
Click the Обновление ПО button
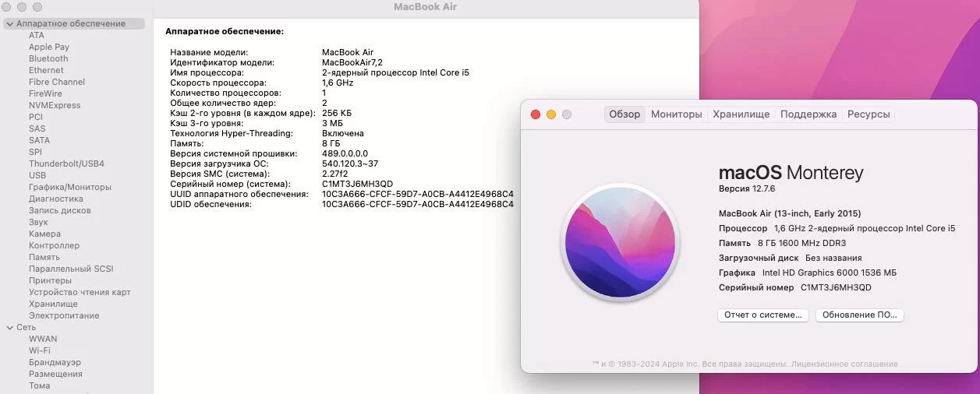[859, 315]
